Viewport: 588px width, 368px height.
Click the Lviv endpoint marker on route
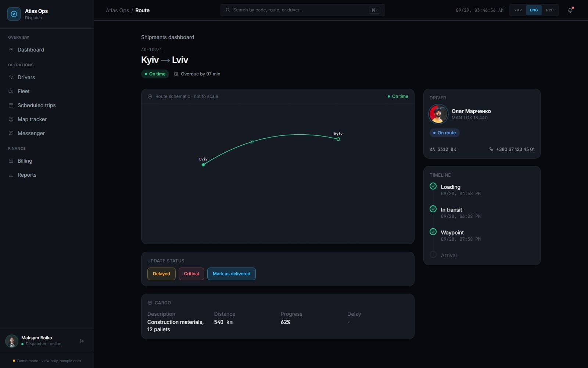(203, 164)
